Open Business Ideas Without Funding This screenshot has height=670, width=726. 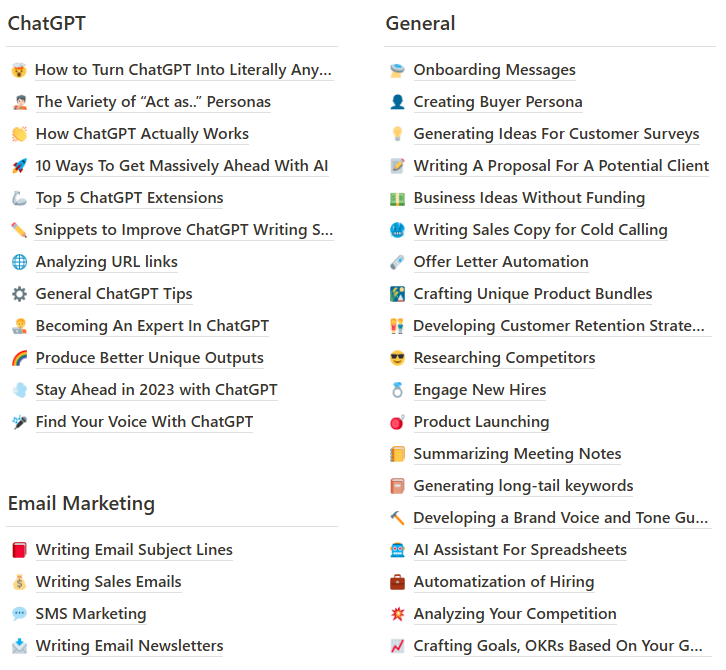click(x=529, y=198)
